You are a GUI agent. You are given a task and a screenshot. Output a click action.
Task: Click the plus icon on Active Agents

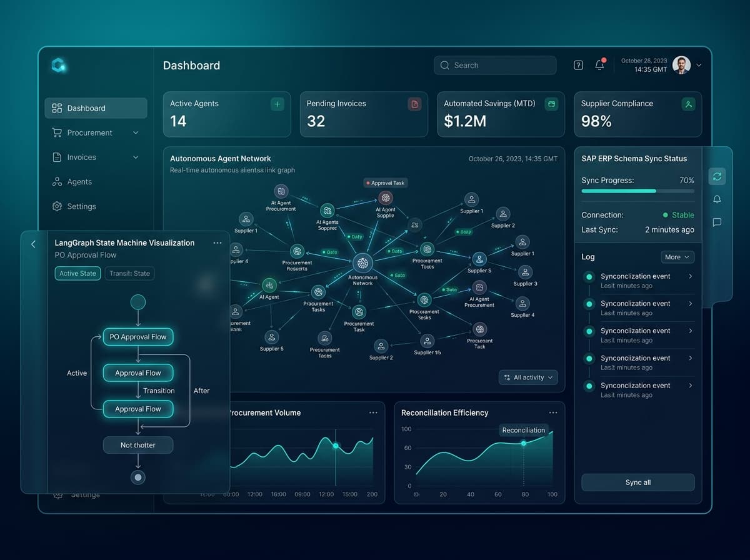tap(277, 104)
